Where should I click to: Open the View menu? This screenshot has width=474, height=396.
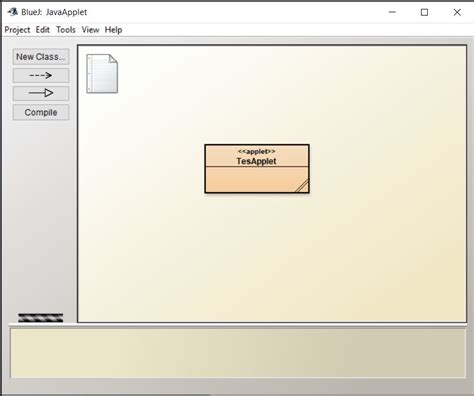coord(90,30)
